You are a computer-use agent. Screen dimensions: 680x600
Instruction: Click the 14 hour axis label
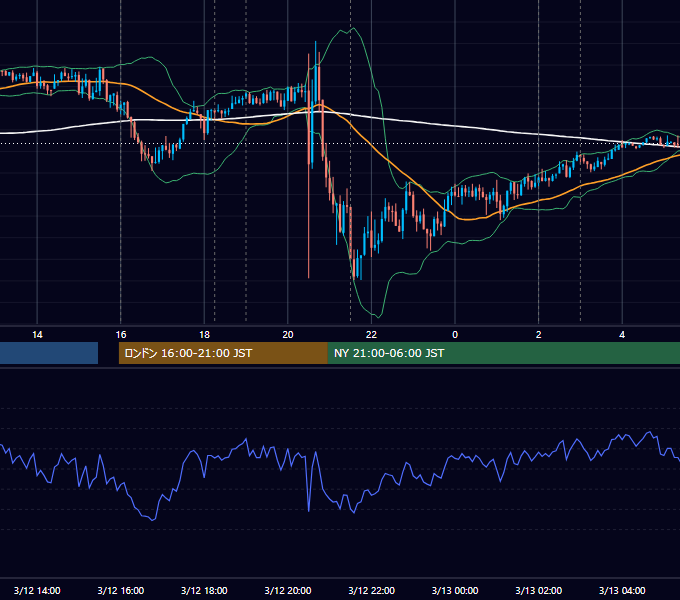click(37, 335)
